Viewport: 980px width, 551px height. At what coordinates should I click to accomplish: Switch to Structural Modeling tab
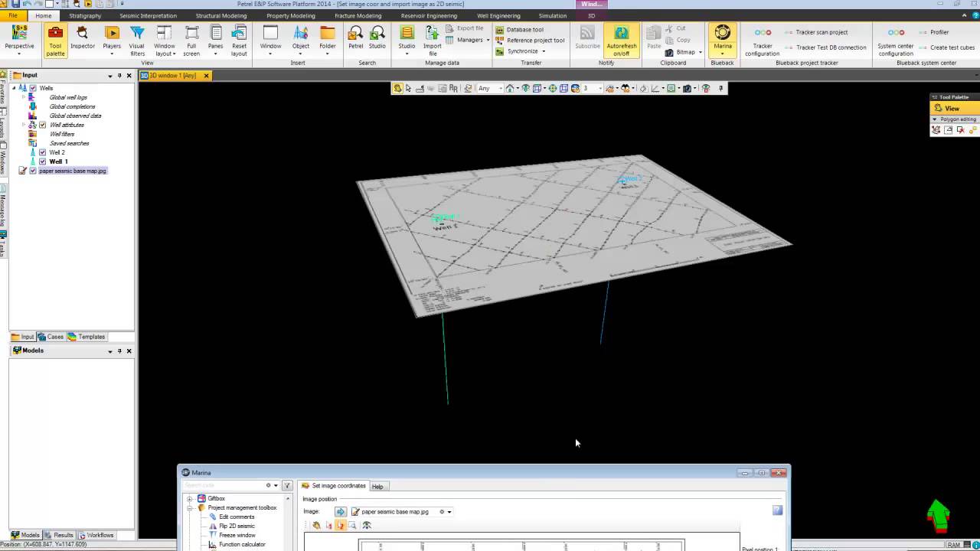click(221, 15)
